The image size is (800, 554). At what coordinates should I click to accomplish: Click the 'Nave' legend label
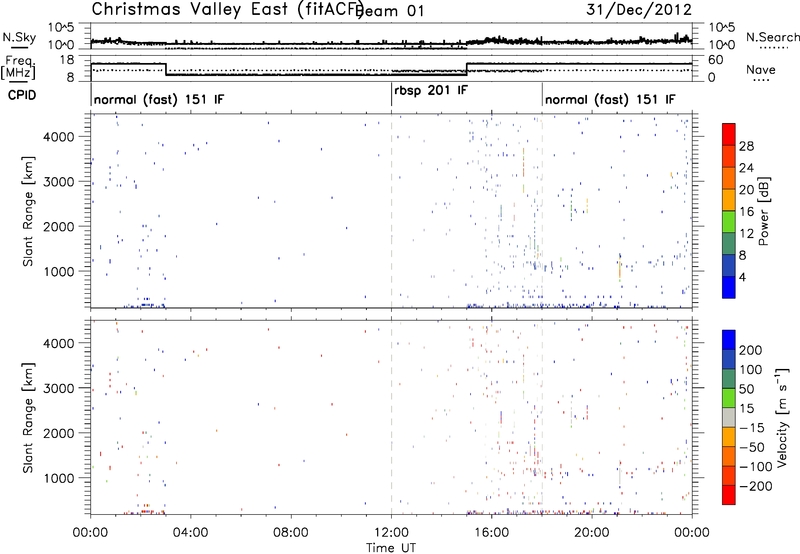pos(761,69)
